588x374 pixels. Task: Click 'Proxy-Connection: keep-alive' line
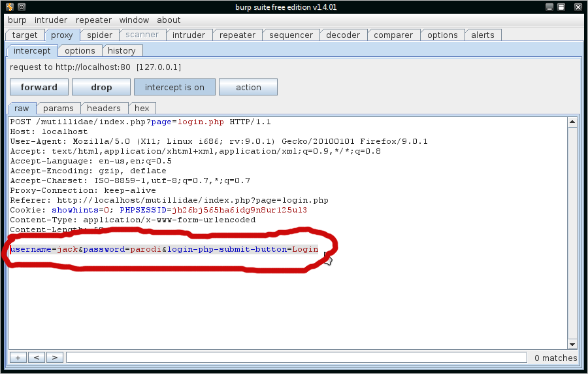(83, 190)
